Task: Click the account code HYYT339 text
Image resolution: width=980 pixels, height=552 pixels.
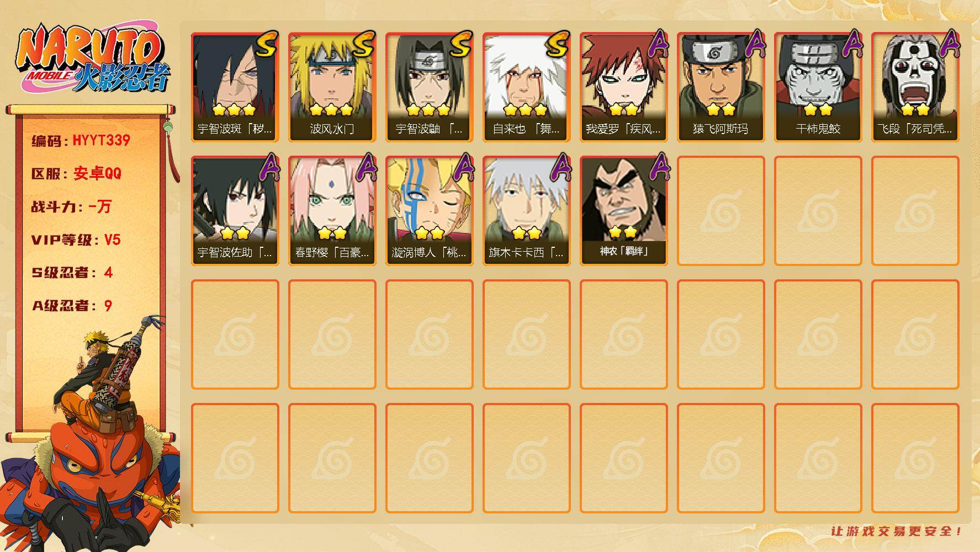Action: (101, 140)
